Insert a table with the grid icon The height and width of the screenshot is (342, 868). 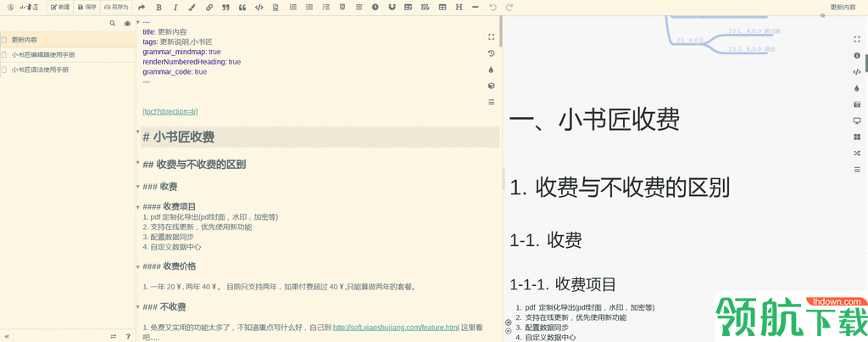click(442, 7)
